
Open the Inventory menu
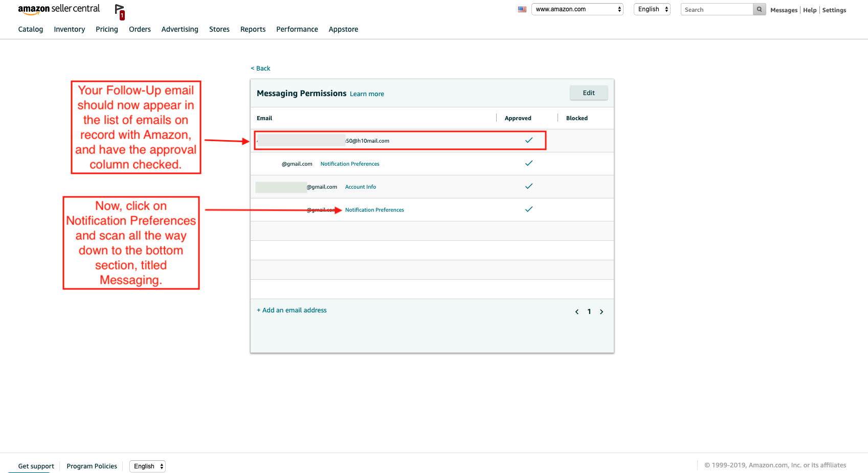pyautogui.click(x=70, y=29)
